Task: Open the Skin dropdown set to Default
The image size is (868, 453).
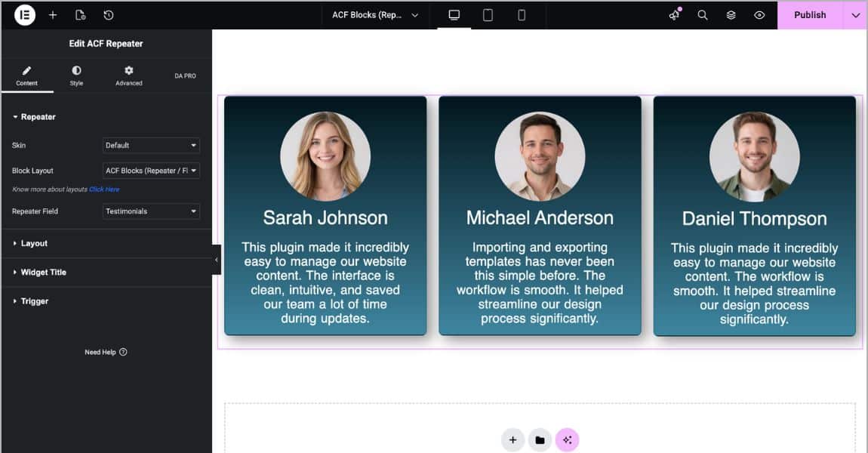Action: point(151,145)
